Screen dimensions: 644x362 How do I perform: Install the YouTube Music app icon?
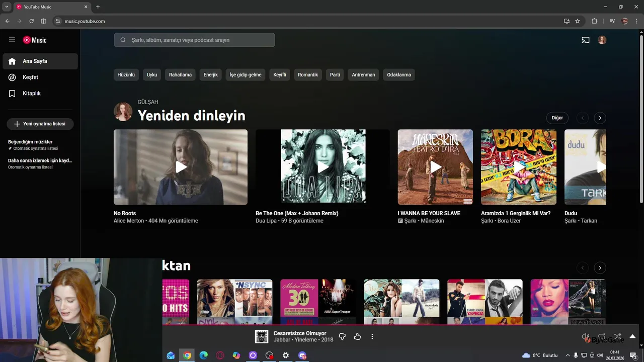(x=567, y=21)
